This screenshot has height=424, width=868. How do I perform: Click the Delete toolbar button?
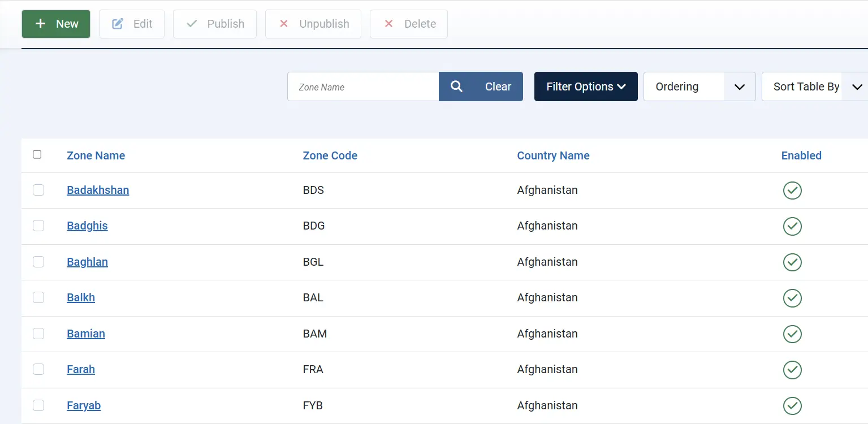409,24
